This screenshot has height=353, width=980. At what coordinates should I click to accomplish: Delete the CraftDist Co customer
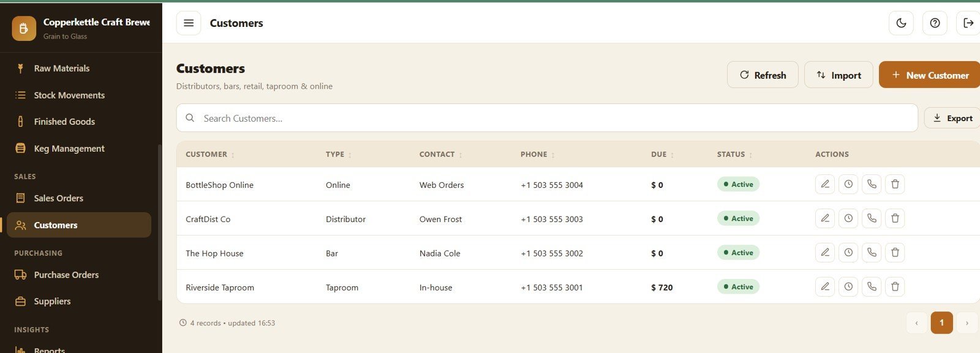click(x=895, y=218)
